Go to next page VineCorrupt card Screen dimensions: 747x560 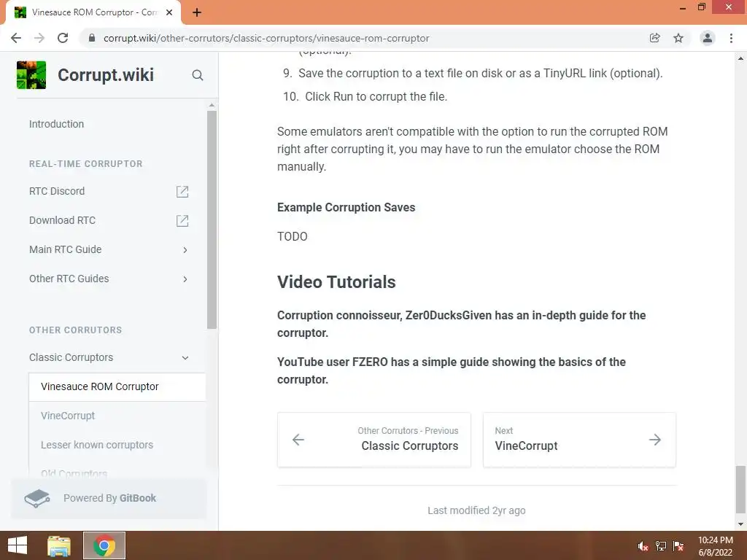pos(579,440)
